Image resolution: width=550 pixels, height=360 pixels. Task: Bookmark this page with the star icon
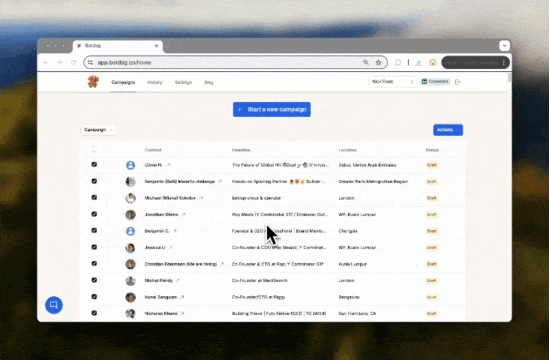pyautogui.click(x=378, y=62)
